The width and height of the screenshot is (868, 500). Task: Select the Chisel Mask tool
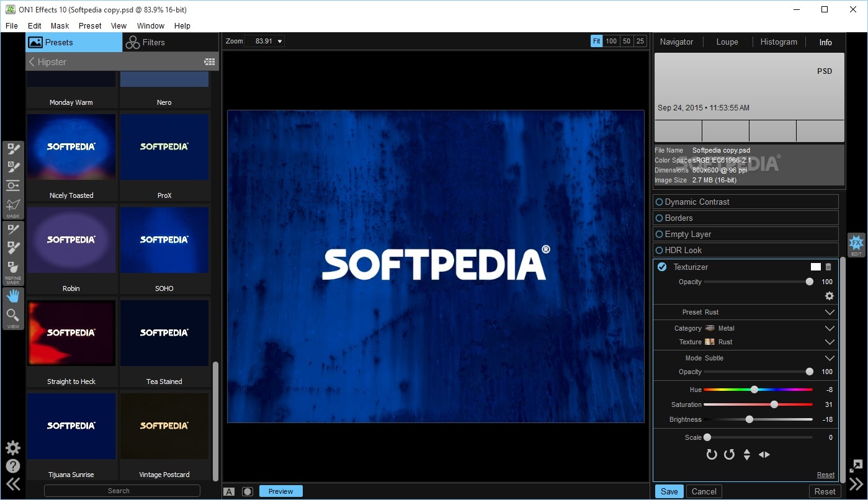[13, 248]
